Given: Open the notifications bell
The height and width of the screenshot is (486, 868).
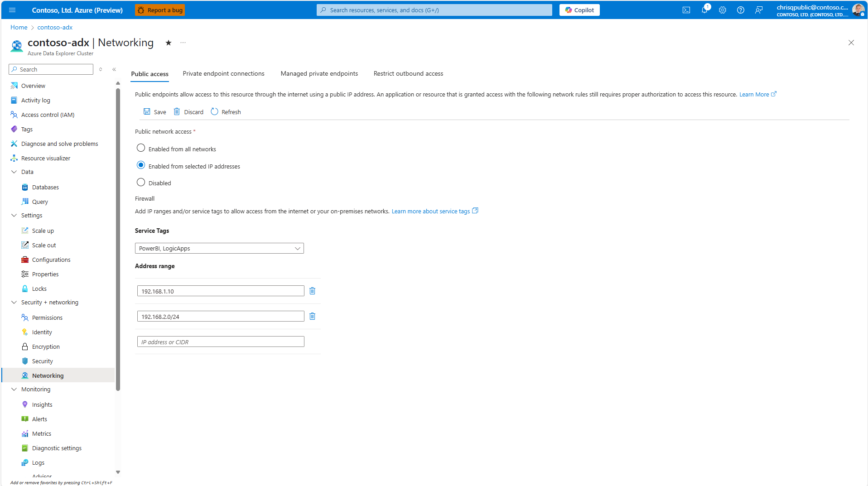Looking at the screenshot, I should pyautogui.click(x=704, y=10).
